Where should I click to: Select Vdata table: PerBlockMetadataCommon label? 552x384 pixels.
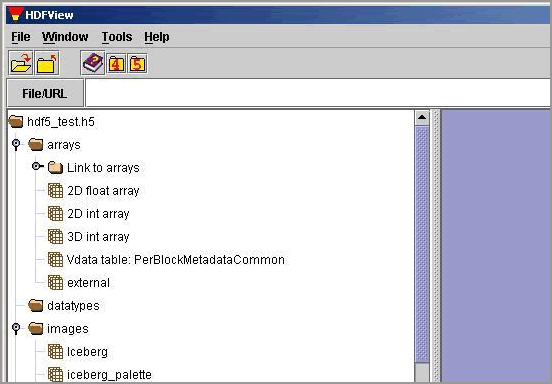[x=176, y=260]
